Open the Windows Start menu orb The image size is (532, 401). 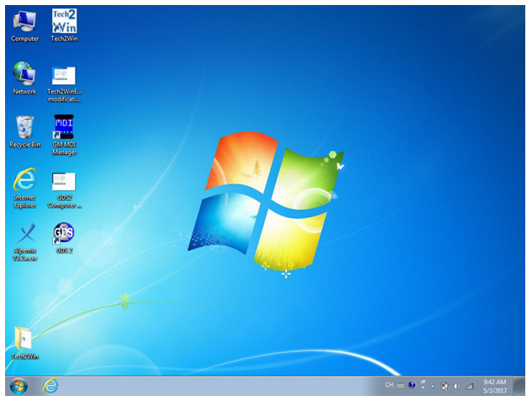(19, 386)
